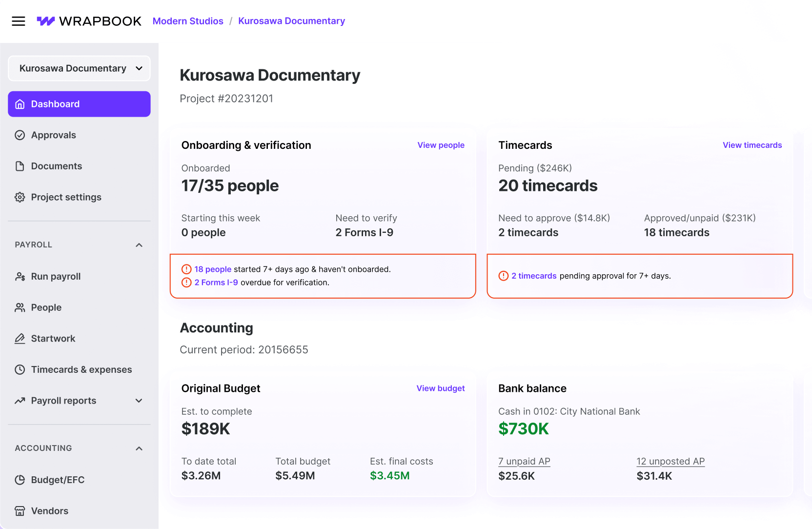The image size is (812, 529).
Task: Click the Vendors storefront icon
Action: [20, 511]
